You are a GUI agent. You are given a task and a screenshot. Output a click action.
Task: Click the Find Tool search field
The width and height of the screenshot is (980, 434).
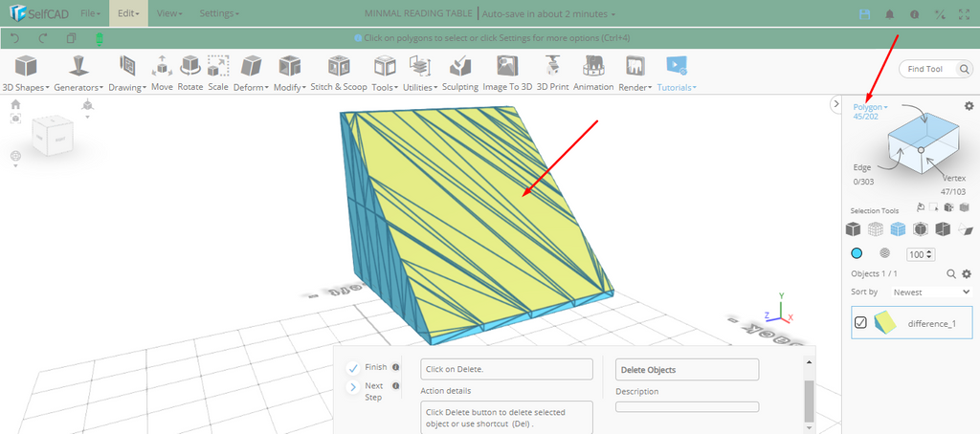(x=936, y=69)
